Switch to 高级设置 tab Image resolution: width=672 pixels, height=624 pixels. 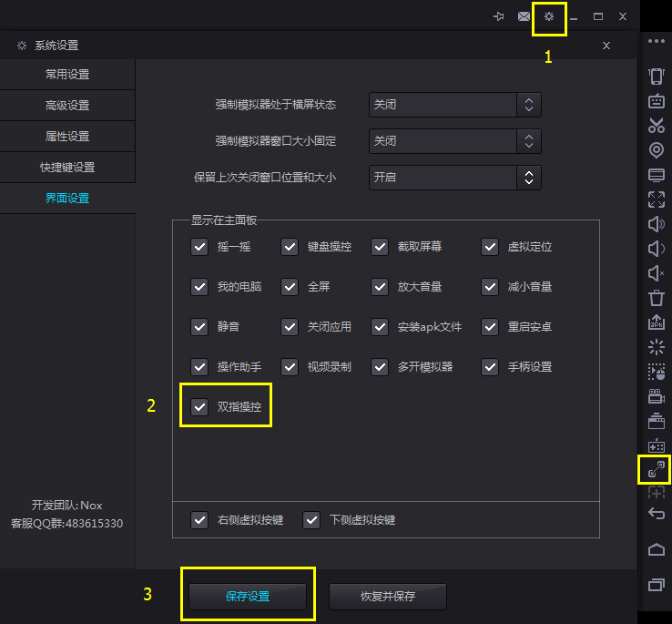(67, 105)
